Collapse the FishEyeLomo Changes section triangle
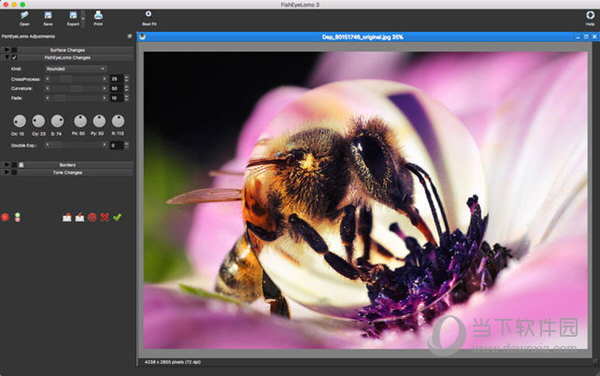Screen dimensions: 600x376 click(x=7, y=57)
